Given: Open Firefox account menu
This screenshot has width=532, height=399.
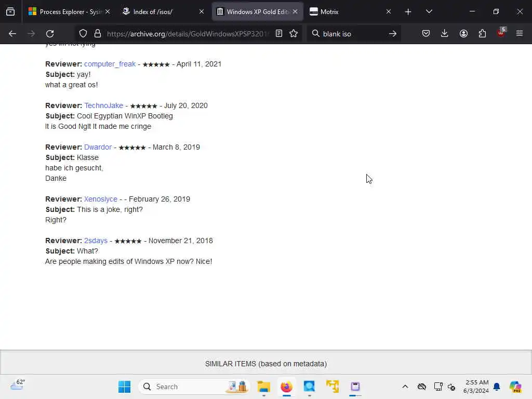Looking at the screenshot, I should 463,34.
